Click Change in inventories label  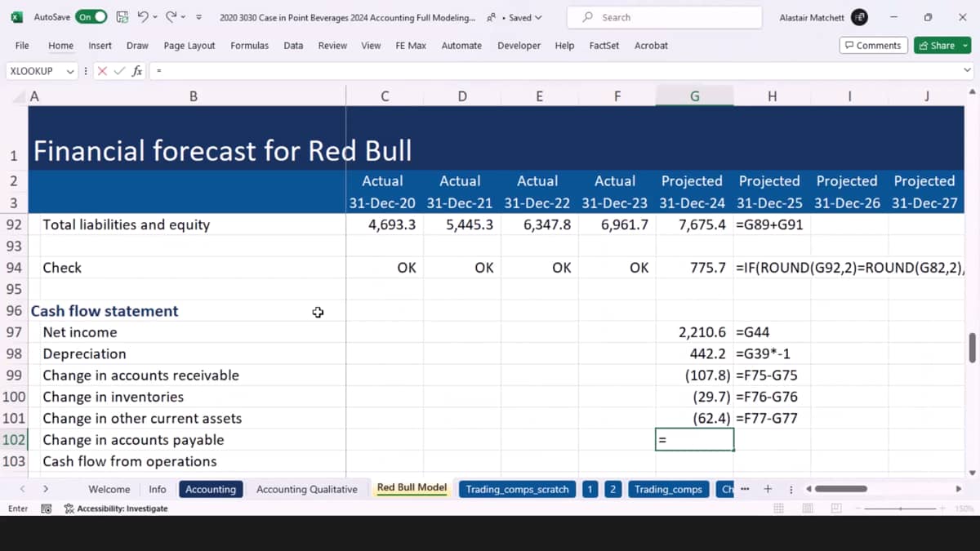pos(113,397)
